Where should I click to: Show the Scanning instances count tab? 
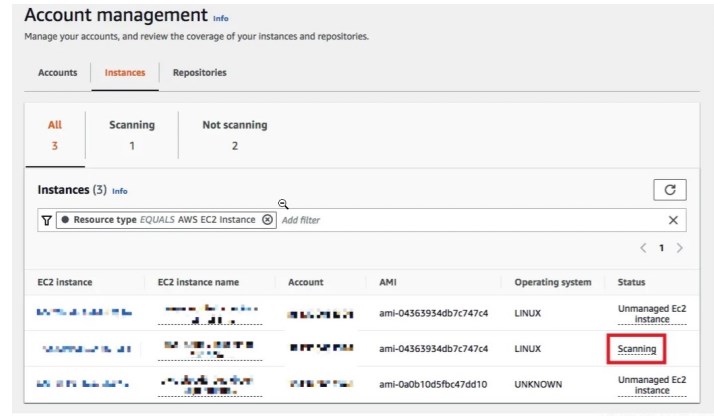click(131, 135)
